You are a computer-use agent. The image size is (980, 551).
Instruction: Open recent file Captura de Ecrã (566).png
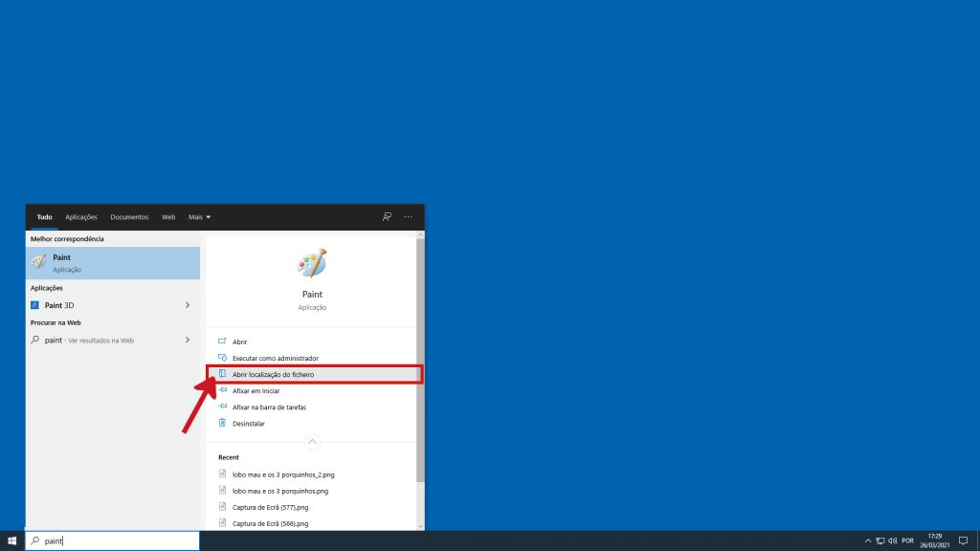[x=270, y=523]
